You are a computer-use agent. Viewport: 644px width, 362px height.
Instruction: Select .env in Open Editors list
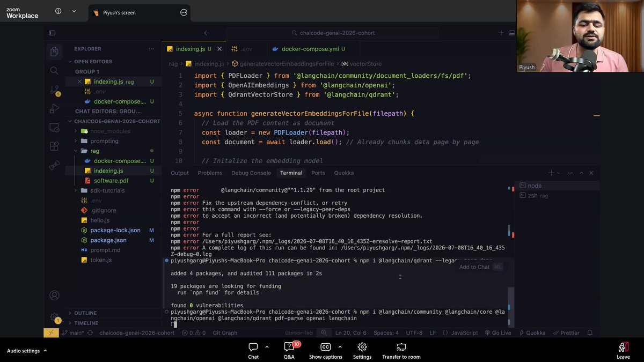[x=100, y=92]
